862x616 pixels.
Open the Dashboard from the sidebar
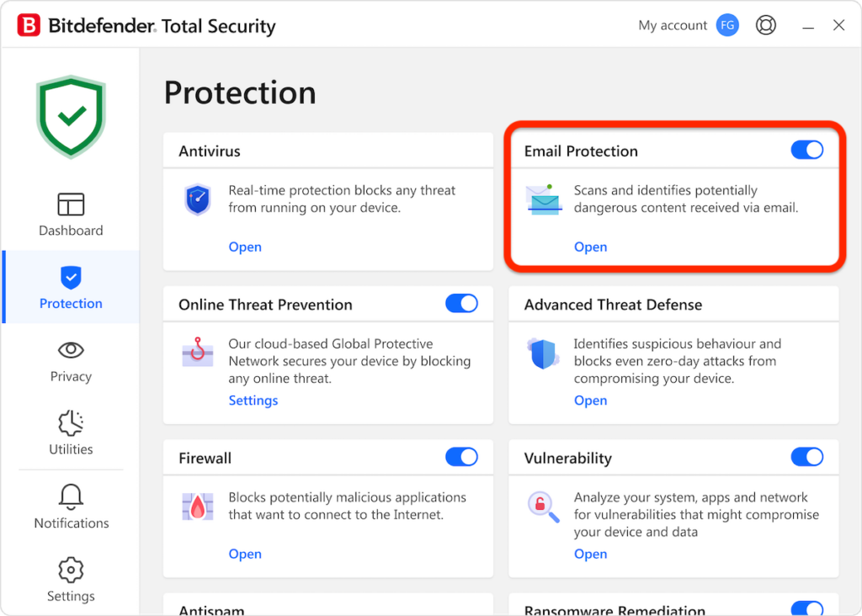(x=71, y=215)
